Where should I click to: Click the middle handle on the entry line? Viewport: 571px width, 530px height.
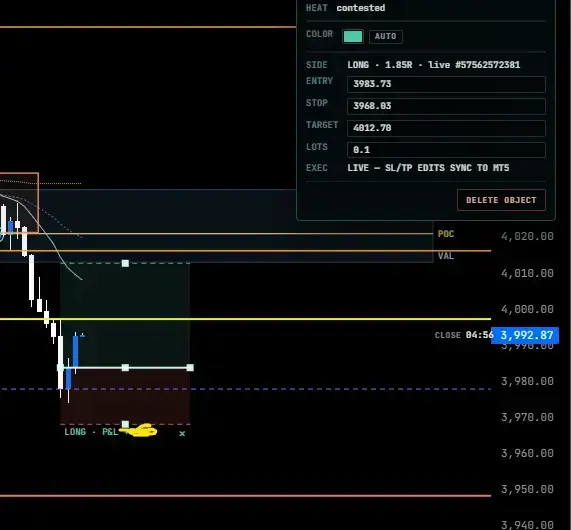tap(125, 368)
